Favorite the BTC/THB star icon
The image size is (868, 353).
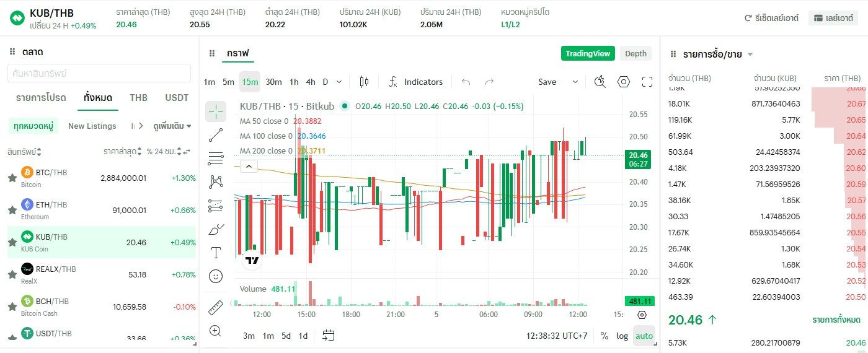pos(12,178)
